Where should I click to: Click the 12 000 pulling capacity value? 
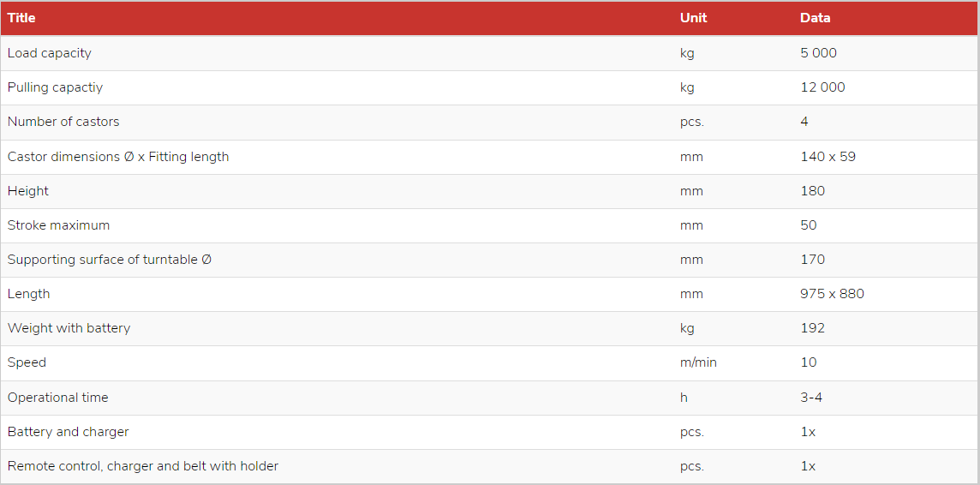(x=822, y=87)
